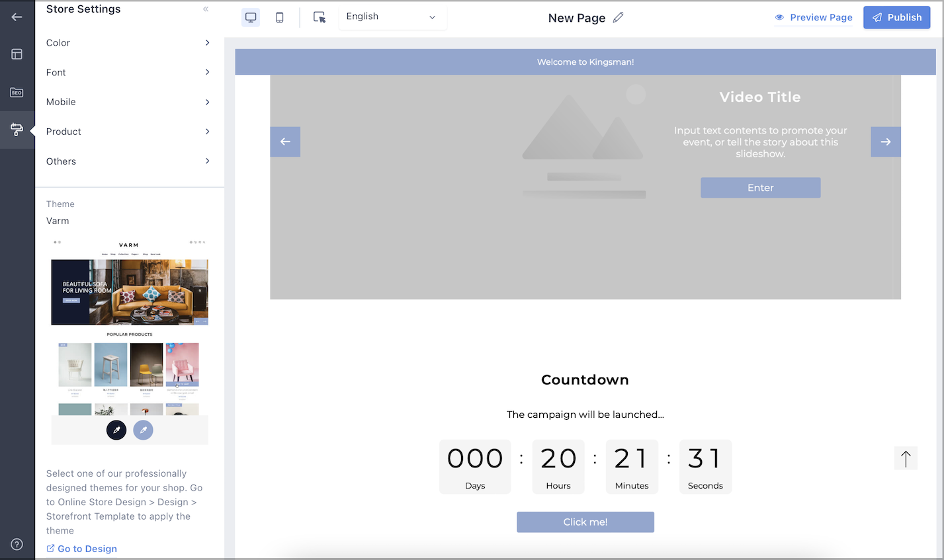Open the Mobile settings section
Viewport: 944px width, 560px height.
(x=129, y=101)
